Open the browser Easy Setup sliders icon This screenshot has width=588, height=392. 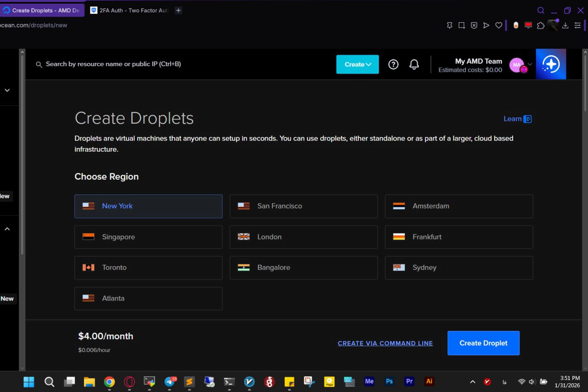click(x=577, y=25)
